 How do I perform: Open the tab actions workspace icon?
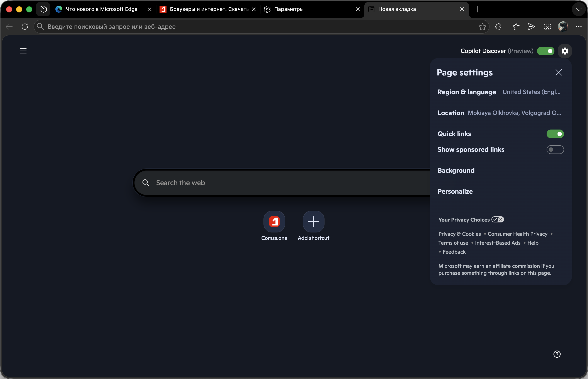[x=43, y=9]
